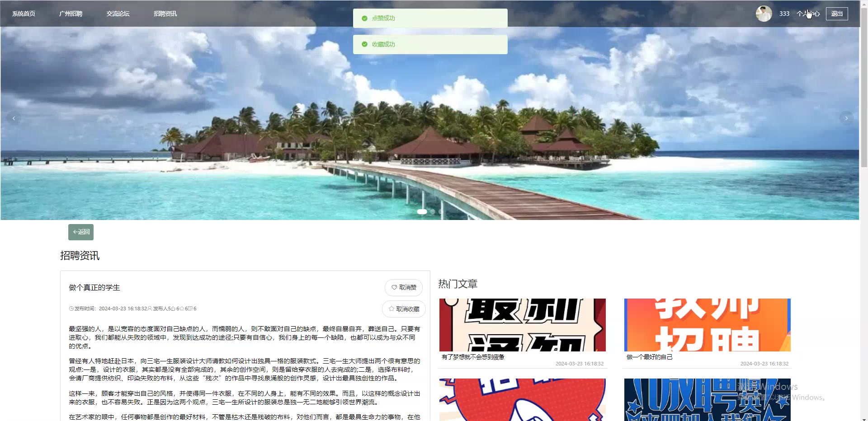Open the red circle hot article thumbnail

pyautogui.click(x=523, y=400)
